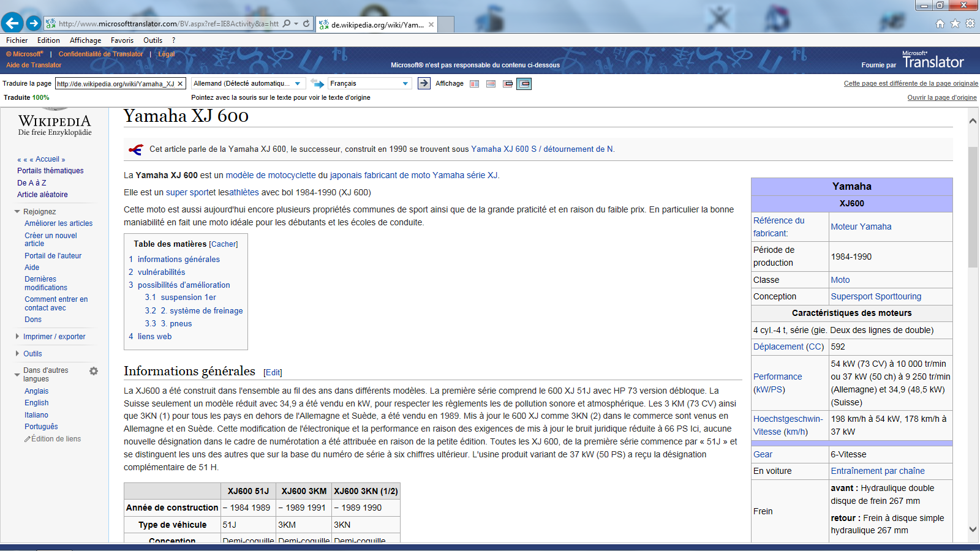The height and width of the screenshot is (551, 980).
Task: Close the de.wikipedia.org browser tab
Action: point(431,24)
